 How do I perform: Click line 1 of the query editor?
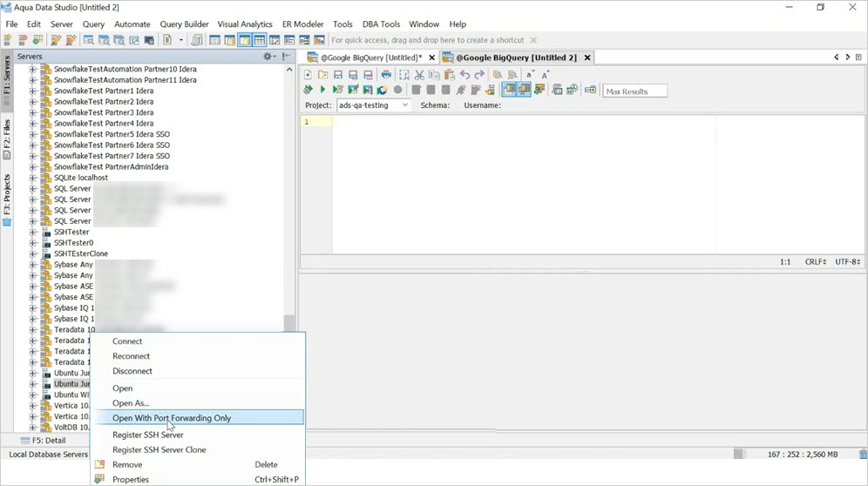click(x=523, y=122)
